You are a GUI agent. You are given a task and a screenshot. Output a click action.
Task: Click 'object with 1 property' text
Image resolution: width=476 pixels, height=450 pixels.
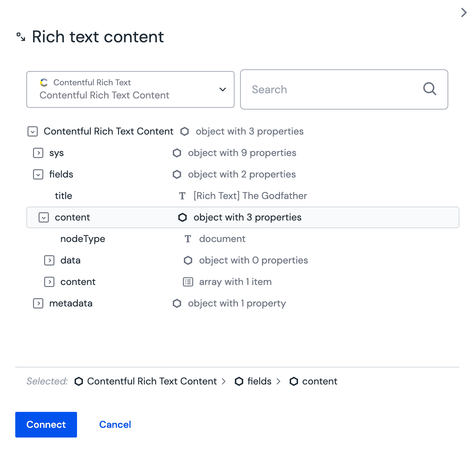[237, 303]
